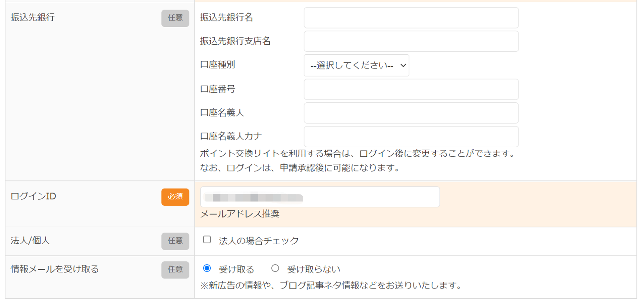Open the 口座種別 dropdown
This screenshot has width=644, height=301.
point(356,66)
